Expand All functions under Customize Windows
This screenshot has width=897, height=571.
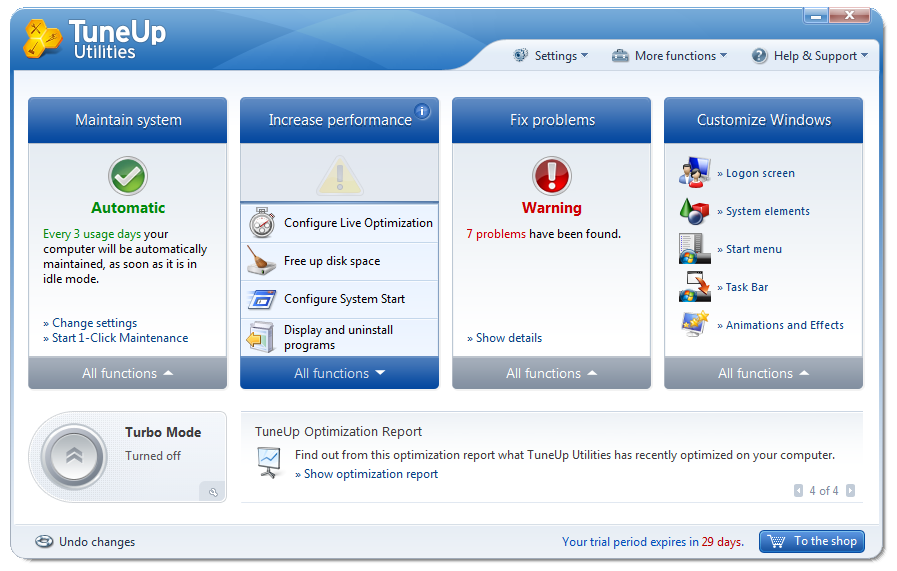pos(763,373)
